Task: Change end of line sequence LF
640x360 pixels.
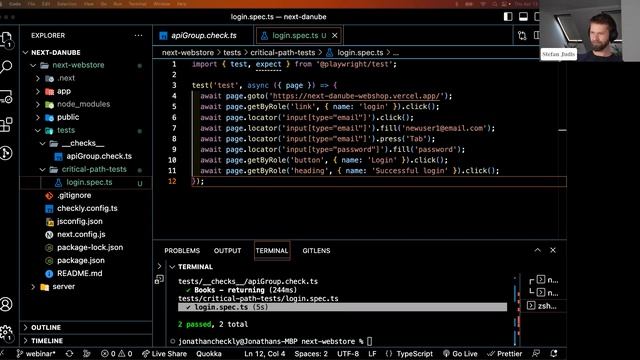Action: [x=372, y=354]
